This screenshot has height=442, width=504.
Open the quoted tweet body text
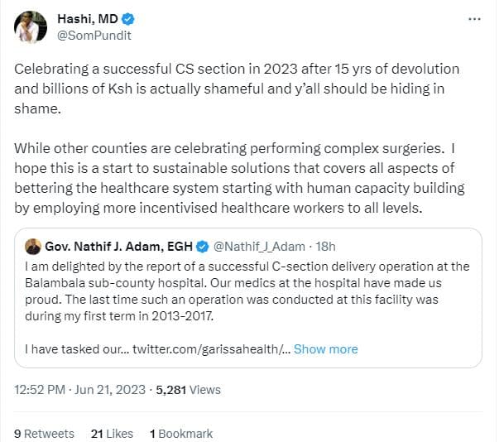(248, 290)
